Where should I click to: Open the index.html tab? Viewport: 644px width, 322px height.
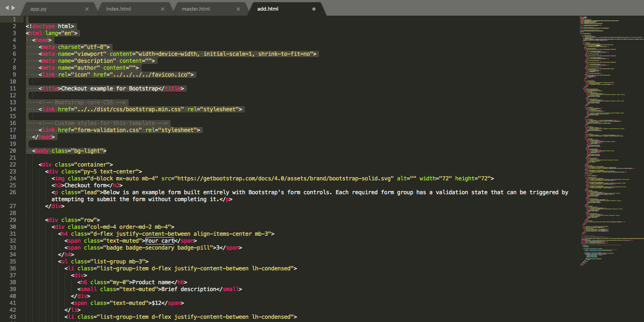pyautogui.click(x=118, y=9)
